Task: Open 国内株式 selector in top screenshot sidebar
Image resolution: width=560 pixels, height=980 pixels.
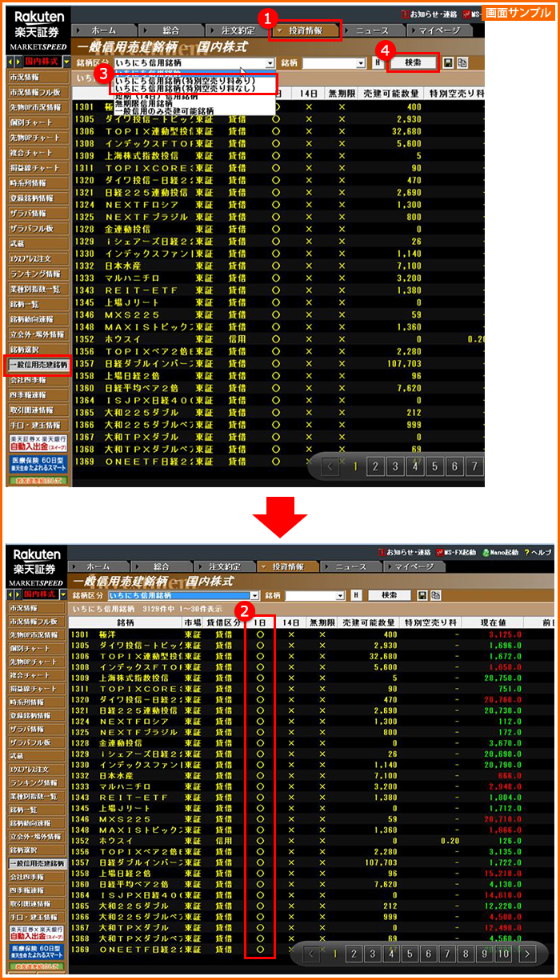Action: coord(66,61)
